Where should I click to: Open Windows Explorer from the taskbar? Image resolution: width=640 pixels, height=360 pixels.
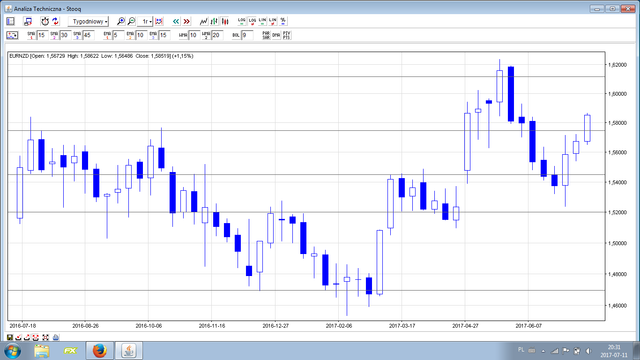click(x=42, y=351)
